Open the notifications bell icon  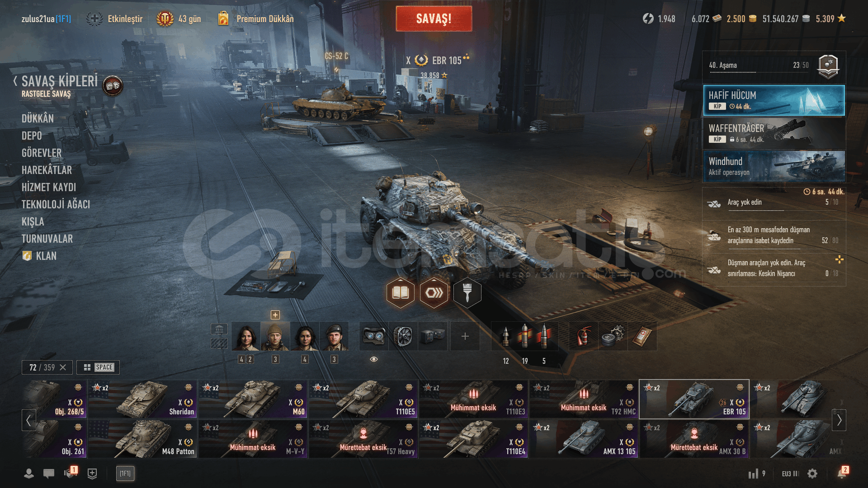(x=842, y=473)
